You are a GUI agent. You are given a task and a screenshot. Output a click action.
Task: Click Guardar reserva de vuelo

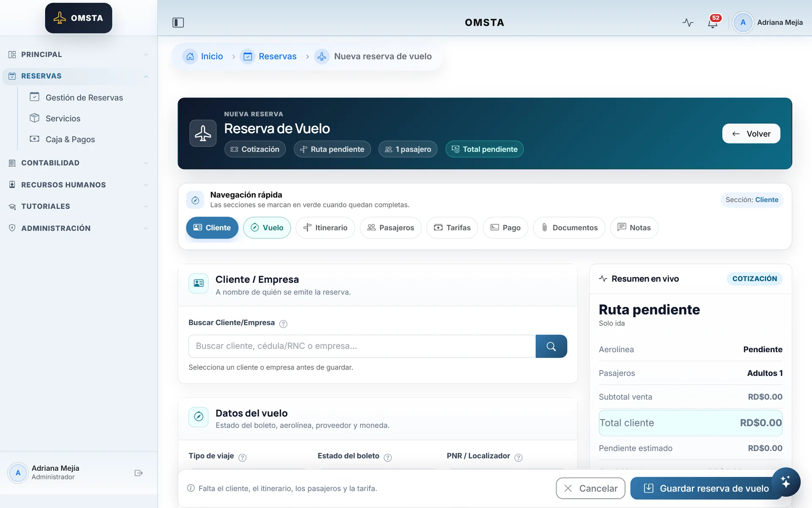coord(706,489)
